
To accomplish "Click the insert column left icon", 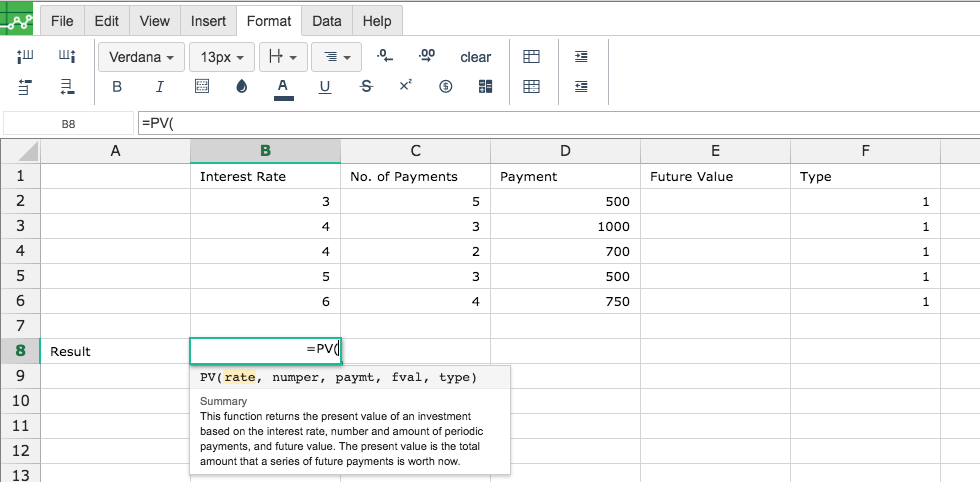I will 26,57.
